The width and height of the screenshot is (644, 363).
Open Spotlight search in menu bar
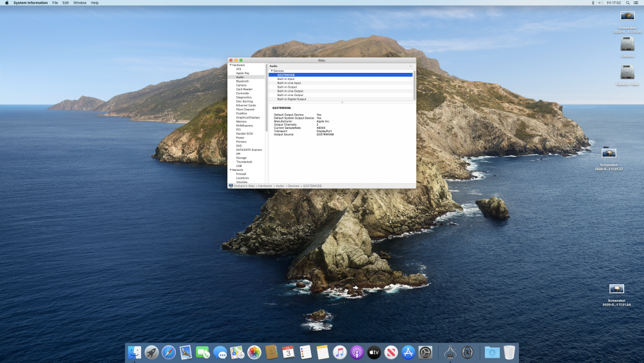[627, 3]
